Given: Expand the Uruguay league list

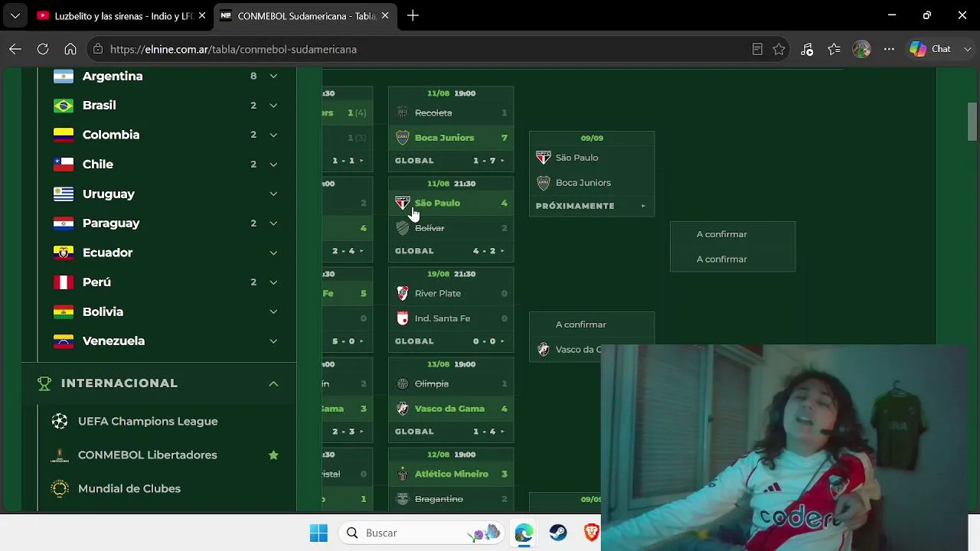Looking at the screenshot, I should click(273, 194).
